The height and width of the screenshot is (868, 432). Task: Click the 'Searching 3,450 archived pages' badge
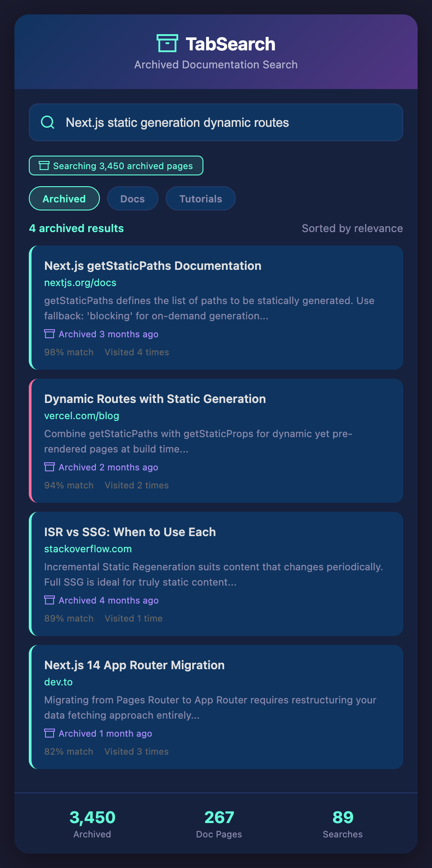[x=116, y=166]
